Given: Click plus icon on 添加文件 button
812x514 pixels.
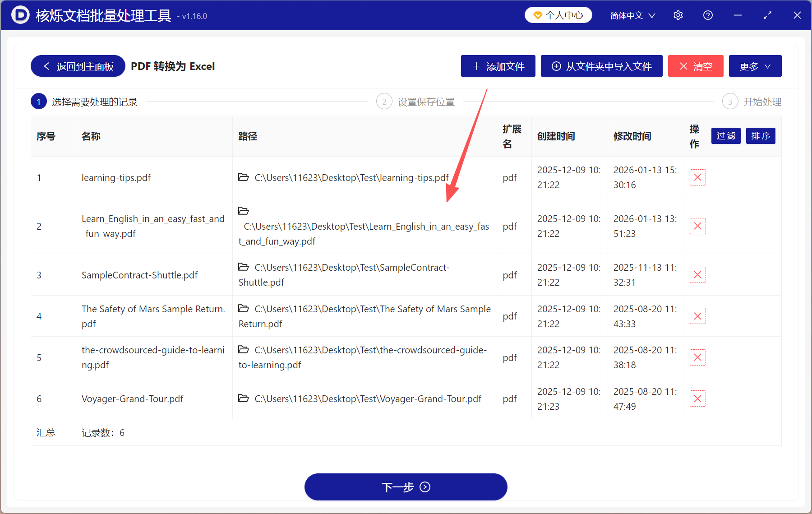Looking at the screenshot, I should [x=476, y=66].
